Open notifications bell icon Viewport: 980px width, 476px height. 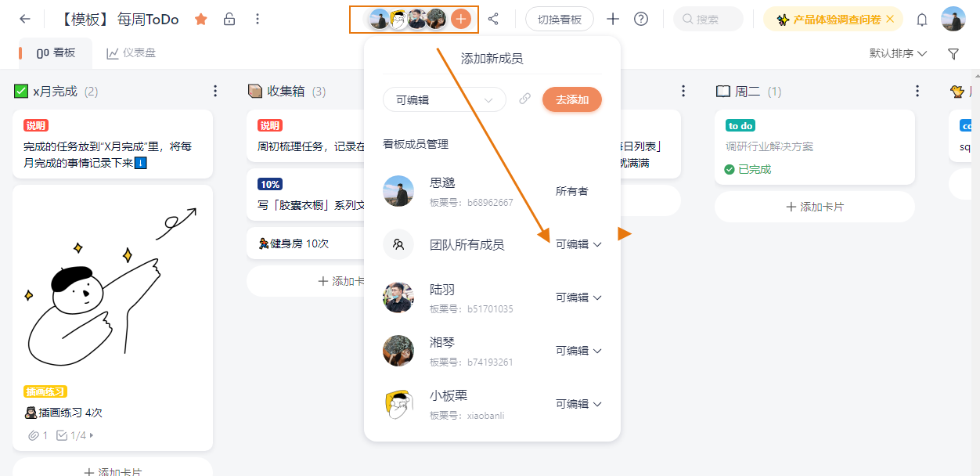tap(922, 20)
